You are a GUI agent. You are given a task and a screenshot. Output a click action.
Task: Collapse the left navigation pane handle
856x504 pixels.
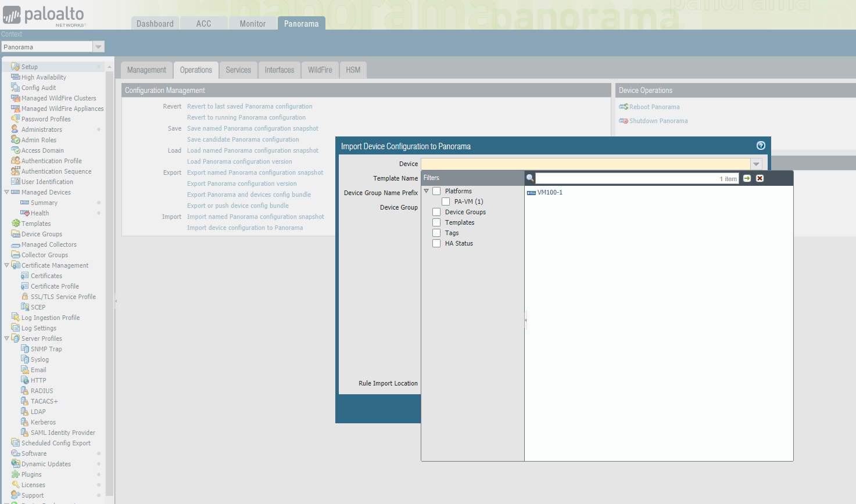point(116,301)
